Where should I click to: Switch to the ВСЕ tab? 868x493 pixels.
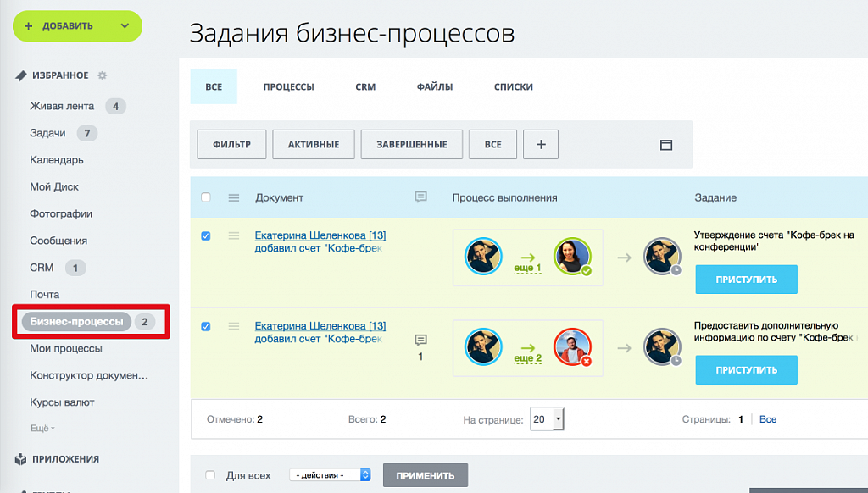pyautogui.click(x=214, y=87)
